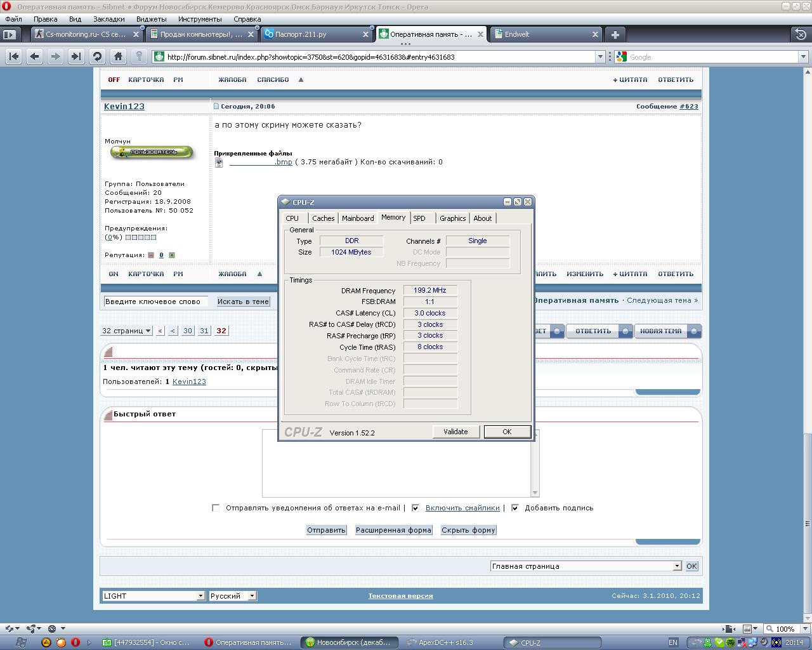The width and height of the screenshot is (812, 650).
Task: Go forward to next page
Action: click(x=55, y=56)
